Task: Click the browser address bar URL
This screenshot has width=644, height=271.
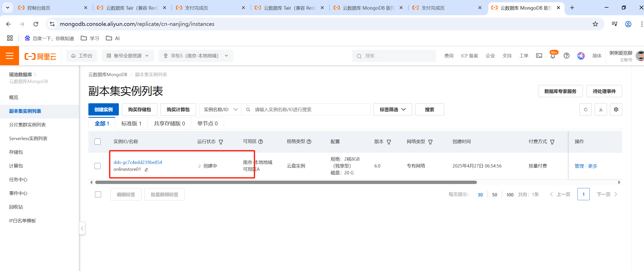Action: click(137, 24)
